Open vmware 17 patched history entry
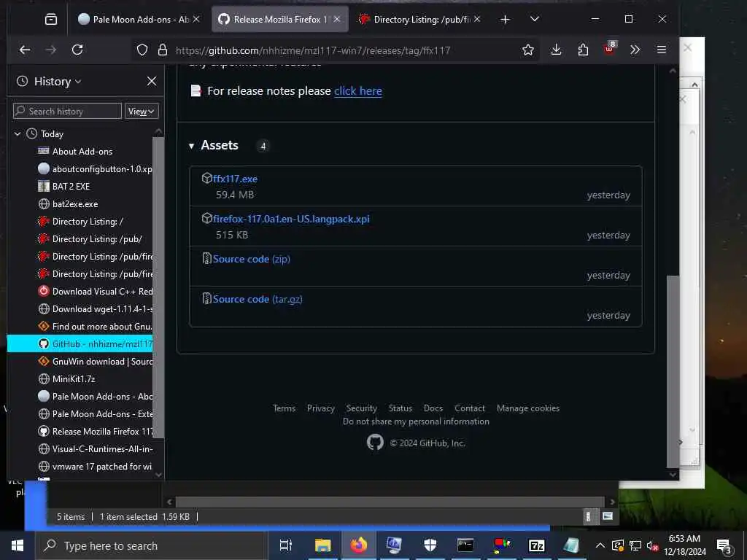This screenshot has height=560, width=747. (94, 467)
